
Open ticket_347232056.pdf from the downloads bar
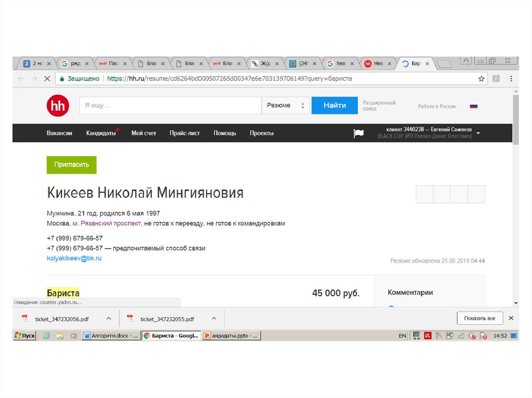pos(61,319)
